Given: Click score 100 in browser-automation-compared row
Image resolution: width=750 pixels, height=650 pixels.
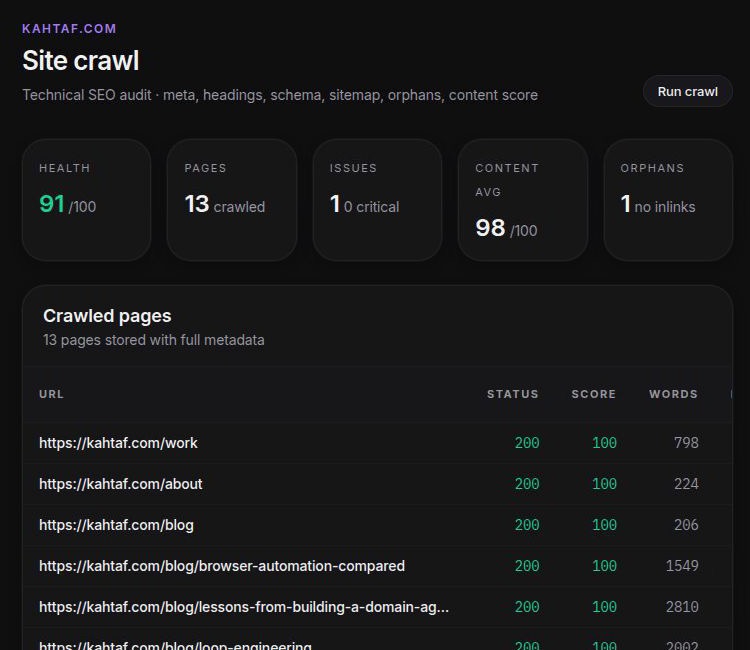Looking at the screenshot, I should tap(605, 566).
